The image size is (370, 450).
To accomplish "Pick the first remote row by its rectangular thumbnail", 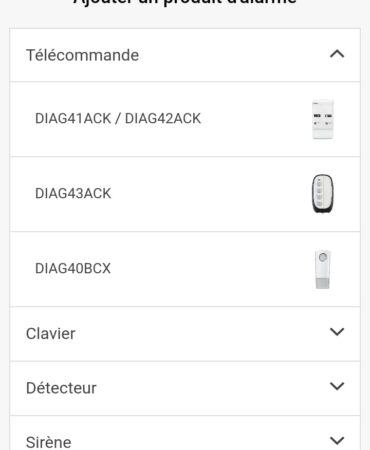I will pos(323,119).
